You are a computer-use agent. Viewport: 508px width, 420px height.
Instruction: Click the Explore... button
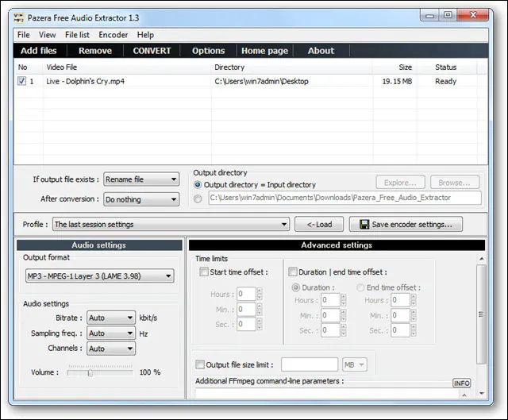coord(400,183)
